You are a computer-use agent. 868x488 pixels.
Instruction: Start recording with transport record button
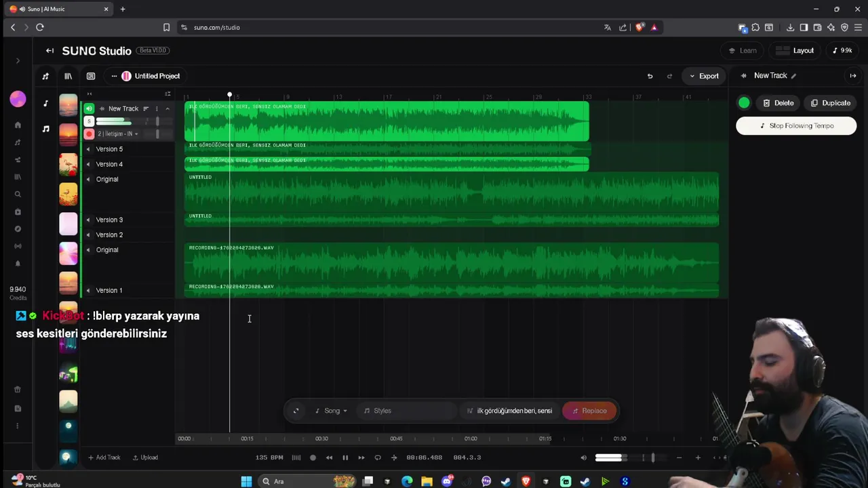click(313, 457)
